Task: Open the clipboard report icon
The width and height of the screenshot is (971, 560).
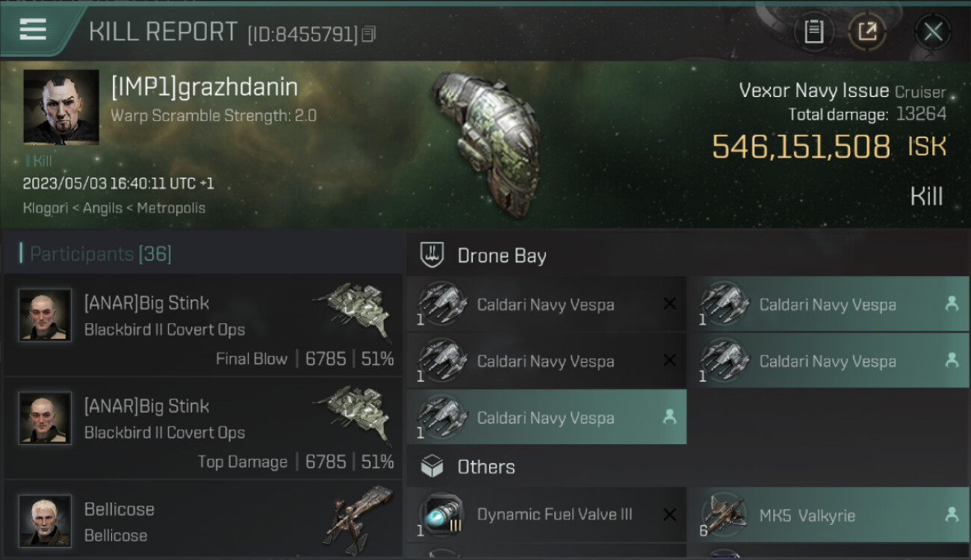Action: [813, 32]
